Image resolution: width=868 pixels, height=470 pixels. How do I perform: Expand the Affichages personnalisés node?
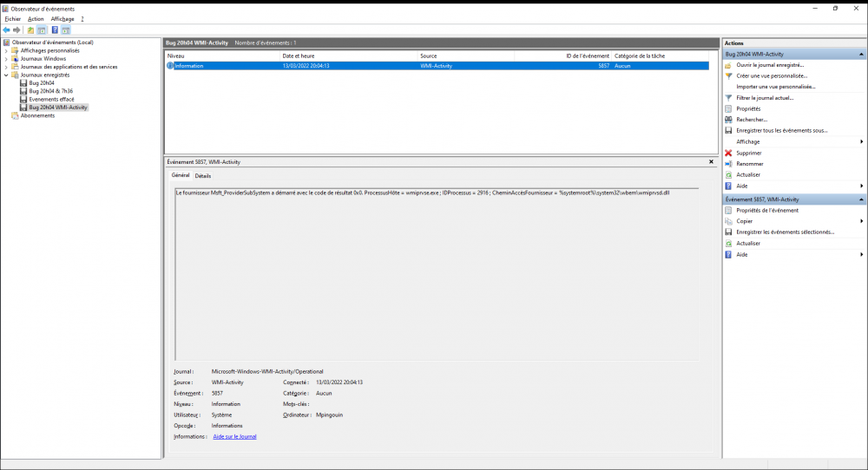pos(5,50)
